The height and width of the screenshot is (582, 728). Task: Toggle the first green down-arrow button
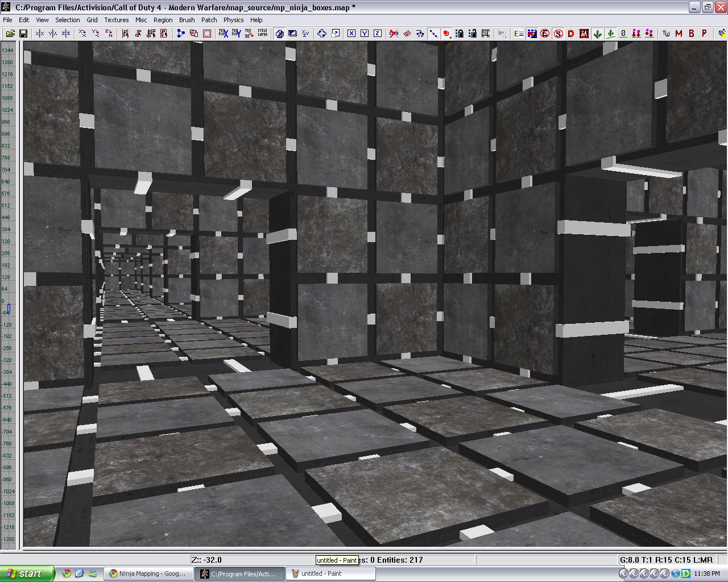(x=597, y=34)
